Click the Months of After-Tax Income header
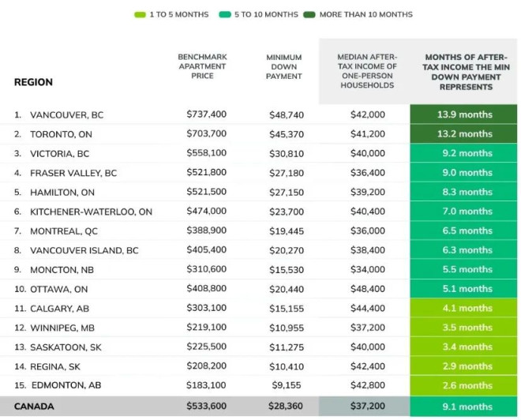This screenshot has height=420, width=521. [x=466, y=72]
